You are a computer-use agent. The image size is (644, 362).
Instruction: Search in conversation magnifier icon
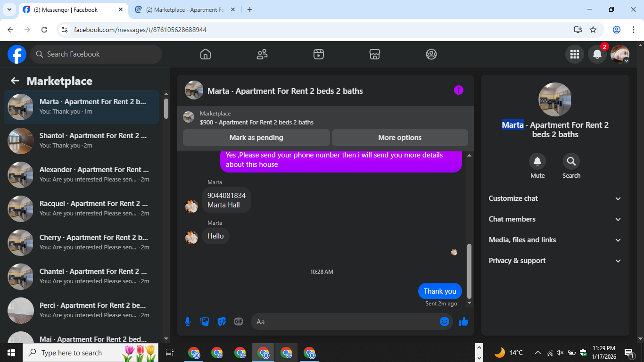571,162
